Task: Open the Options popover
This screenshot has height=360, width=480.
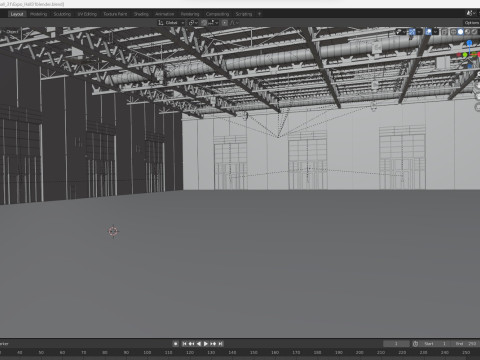Action: 472,23
